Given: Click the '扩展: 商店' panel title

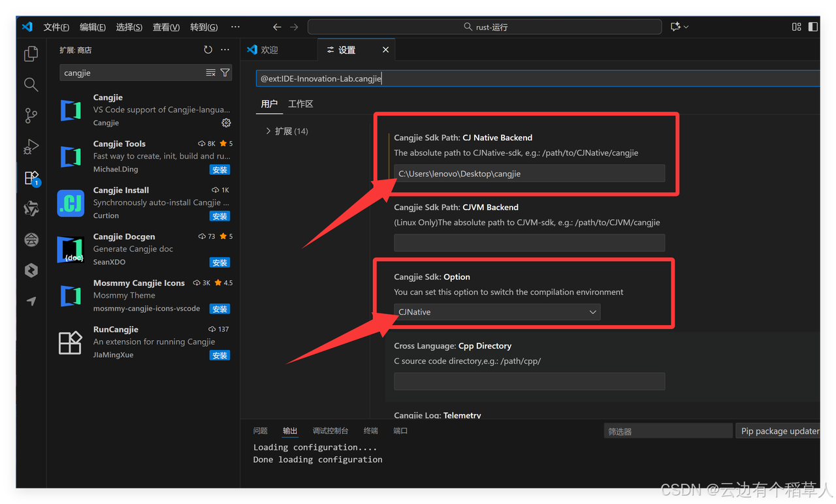Looking at the screenshot, I should pyautogui.click(x=76, y=50).
